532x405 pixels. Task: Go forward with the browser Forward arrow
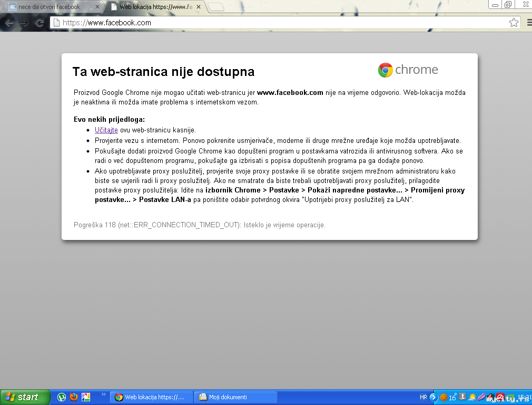coord(24,23)
